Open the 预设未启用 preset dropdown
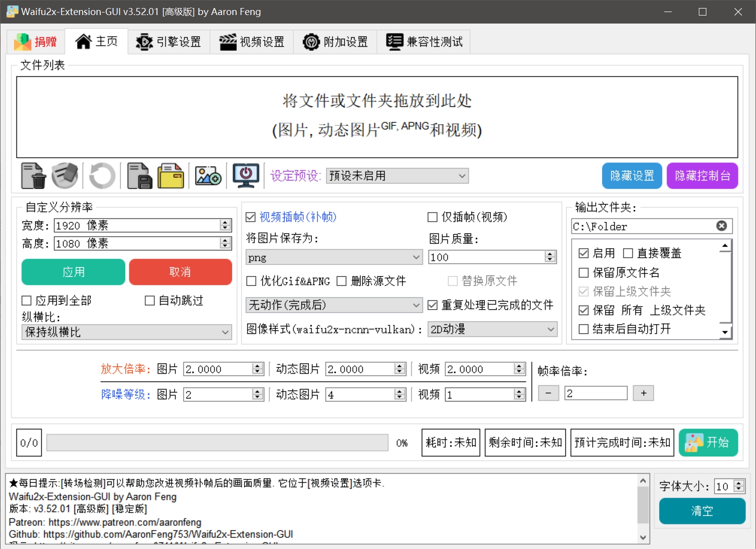Viewport: 756px width, 549px height. click(x=398, y=176)
